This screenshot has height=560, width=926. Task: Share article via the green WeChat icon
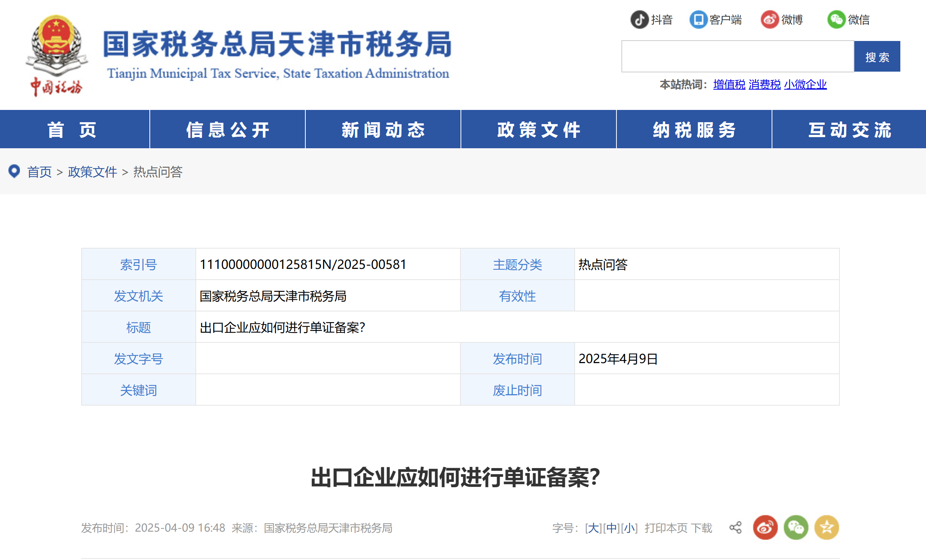pyautogui.click(x=796, y=527)
